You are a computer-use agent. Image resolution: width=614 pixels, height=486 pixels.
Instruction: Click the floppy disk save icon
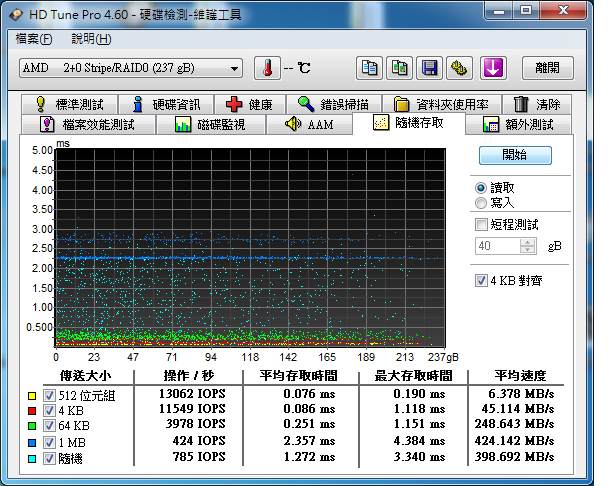[429, 68]
